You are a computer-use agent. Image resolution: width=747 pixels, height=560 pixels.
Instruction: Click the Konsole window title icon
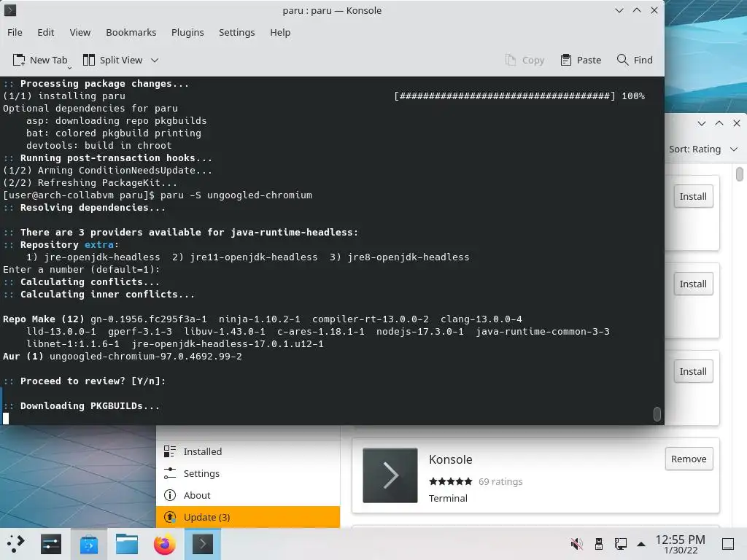(10, 10)
